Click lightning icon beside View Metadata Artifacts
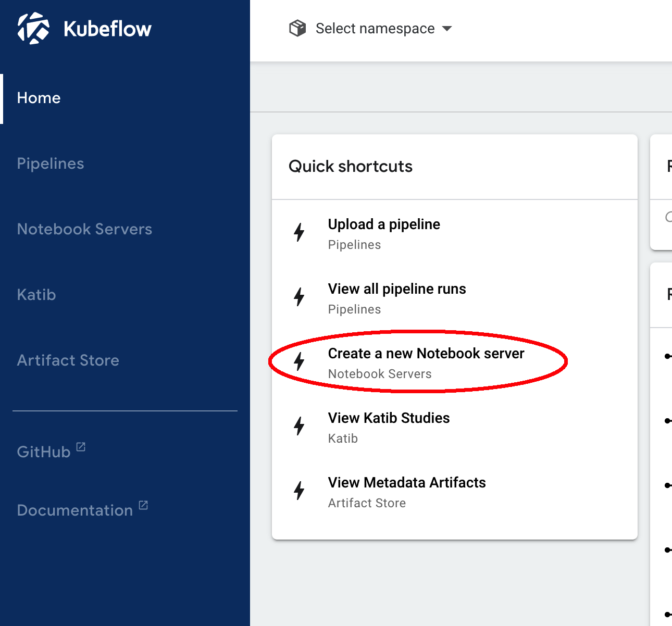This screenshot has height=626, width=672. click(x=299, y=491)
